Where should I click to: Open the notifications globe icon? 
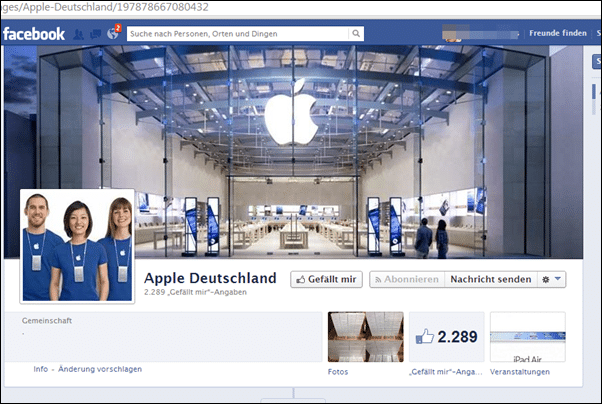point(113,34)
